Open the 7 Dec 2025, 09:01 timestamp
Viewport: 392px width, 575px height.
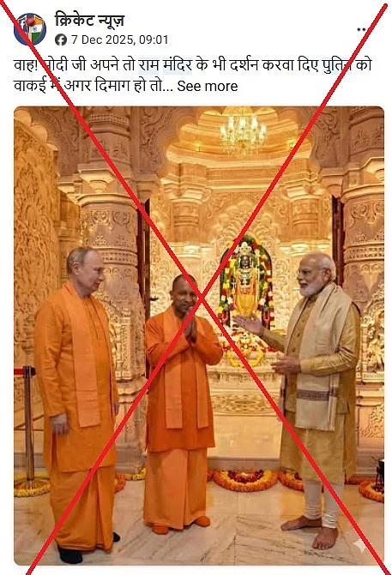[120, 39]
